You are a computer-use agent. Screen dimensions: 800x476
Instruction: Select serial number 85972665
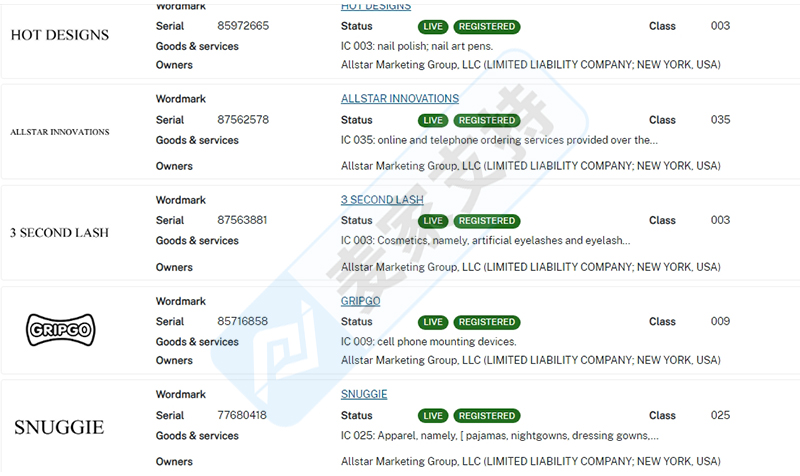243,26
